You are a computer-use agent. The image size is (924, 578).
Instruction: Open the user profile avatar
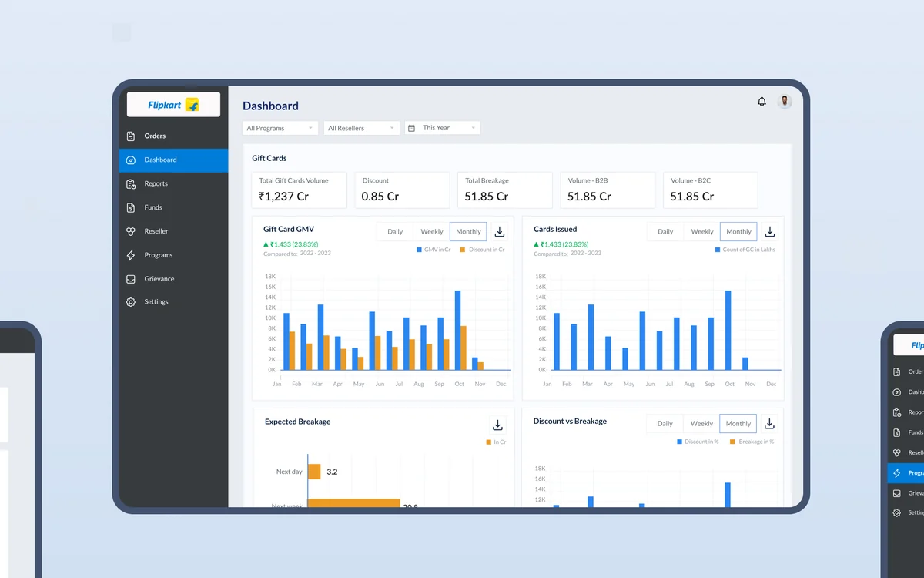click(x=785, y=102)
